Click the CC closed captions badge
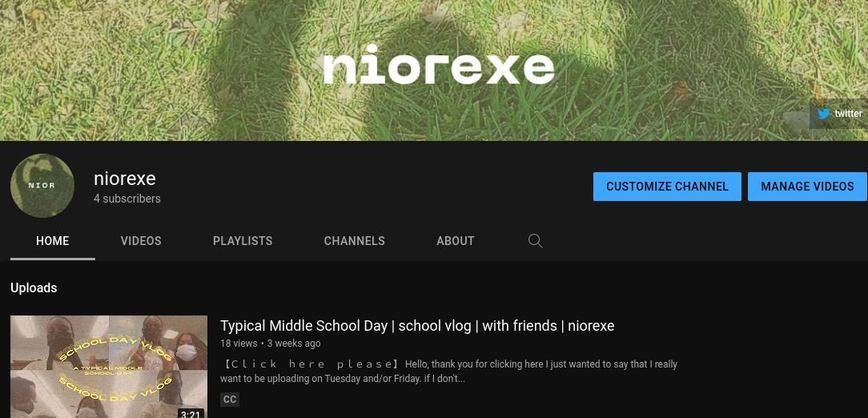Screen dimensions: 868x418 coord(230,399)
